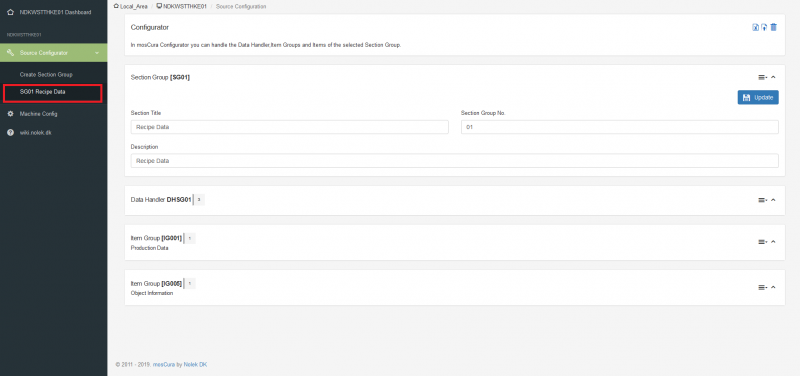
Task: Collapse the Section Group SG01 panel
Action: 773,78
